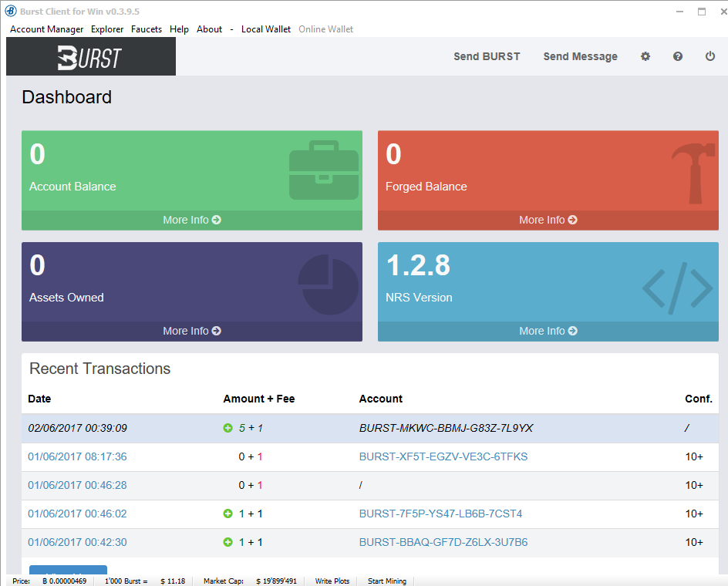Click the Account column header
This screenshot has width=728, height=586.
coord(381,399)
